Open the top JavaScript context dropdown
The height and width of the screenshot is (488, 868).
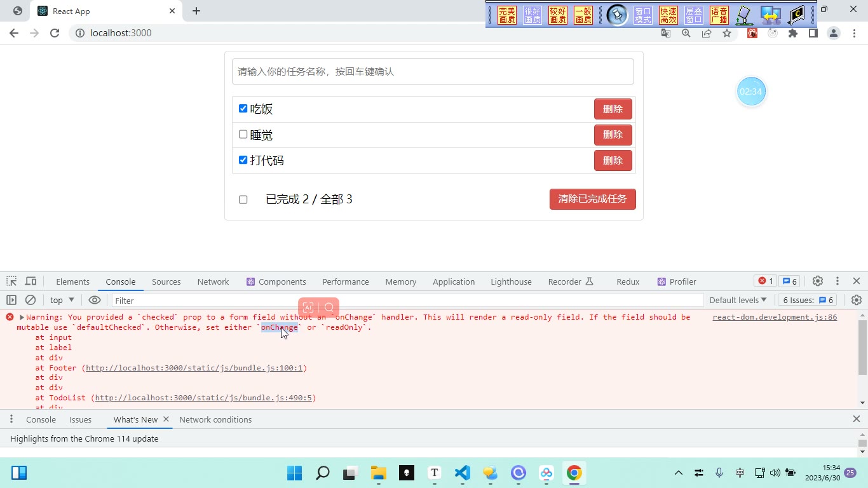(62, 300)
